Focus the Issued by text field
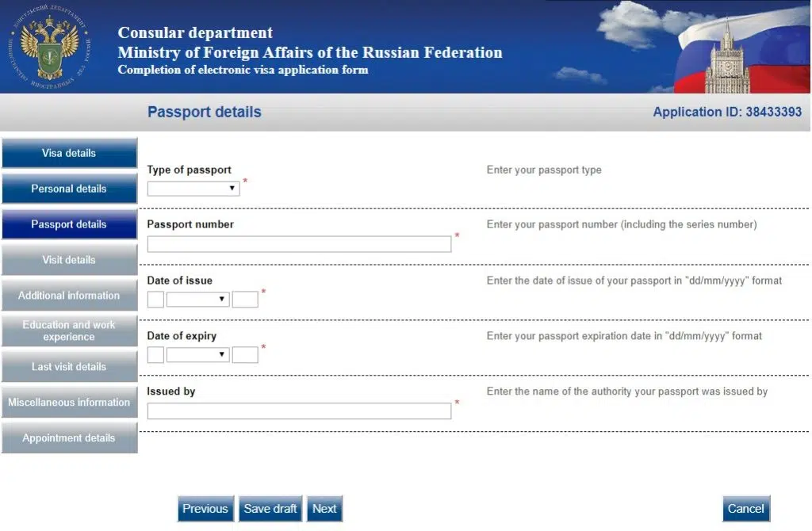Viewport: 812px width, 531px height. pyautogui.click(x=299, y=411)
